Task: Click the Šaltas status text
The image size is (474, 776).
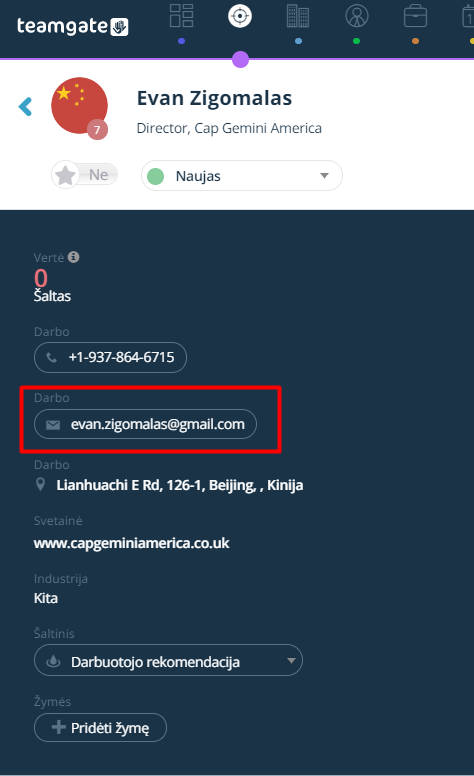Action: pyautogui.click(x=52, y=296)
